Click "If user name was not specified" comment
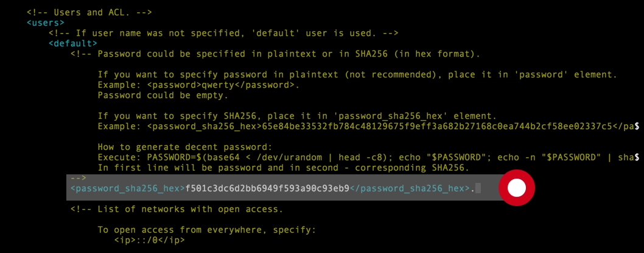 coord(223,33)
